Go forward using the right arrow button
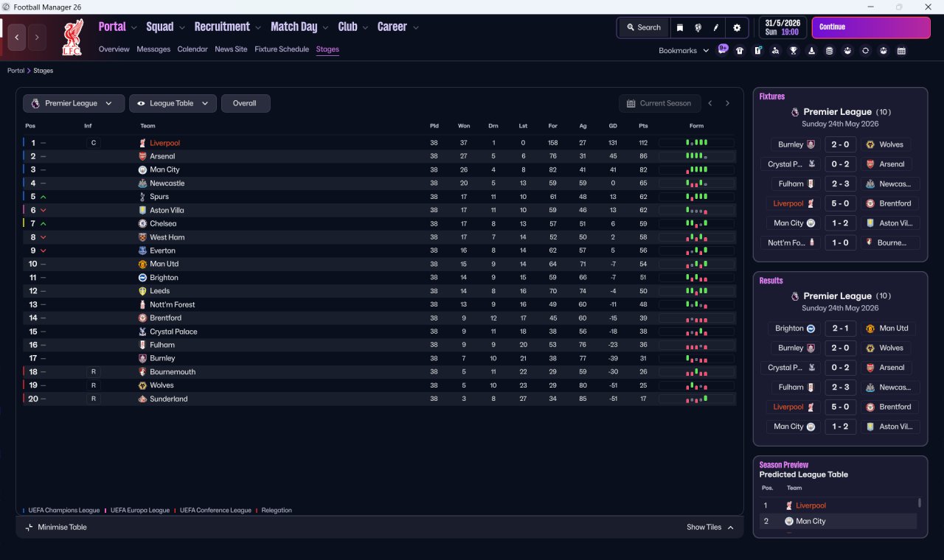 (37, 37)
